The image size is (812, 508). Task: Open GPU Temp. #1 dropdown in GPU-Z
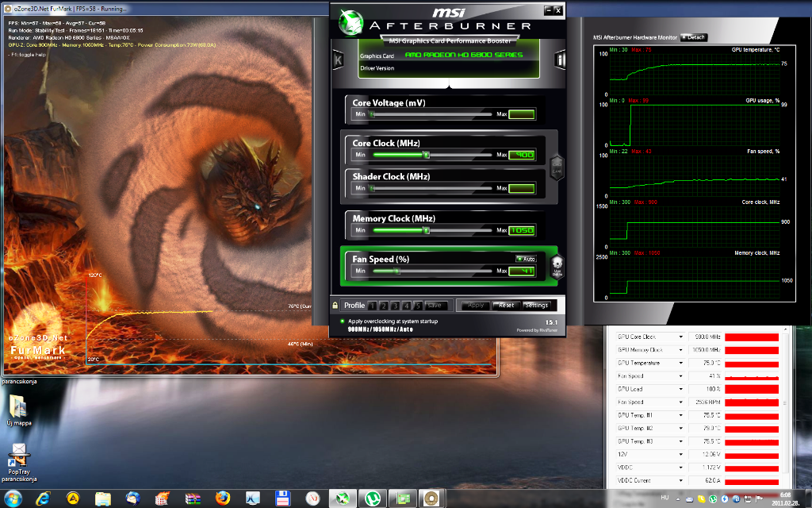pyautogui.click(x=681, y=415)
